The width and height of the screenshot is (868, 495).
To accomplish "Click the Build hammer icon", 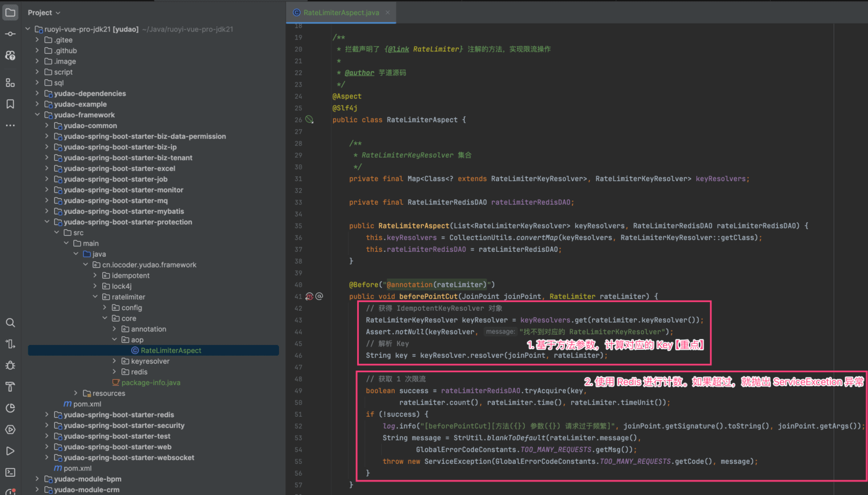I will coord(10,387).
